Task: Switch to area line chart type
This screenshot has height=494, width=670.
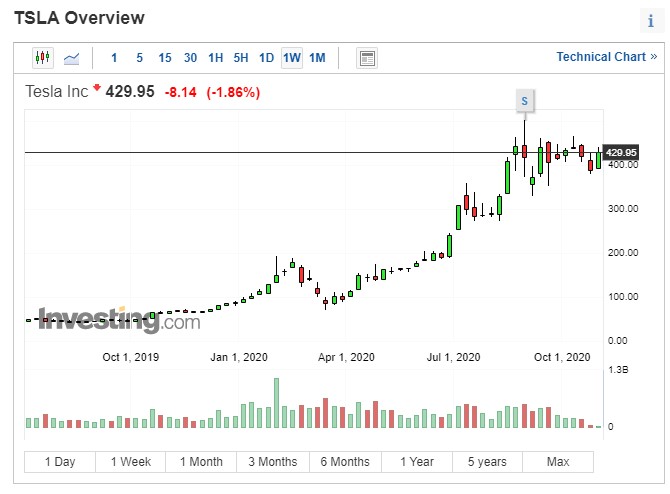Action: pyautogui.click(x=71, y=58)
